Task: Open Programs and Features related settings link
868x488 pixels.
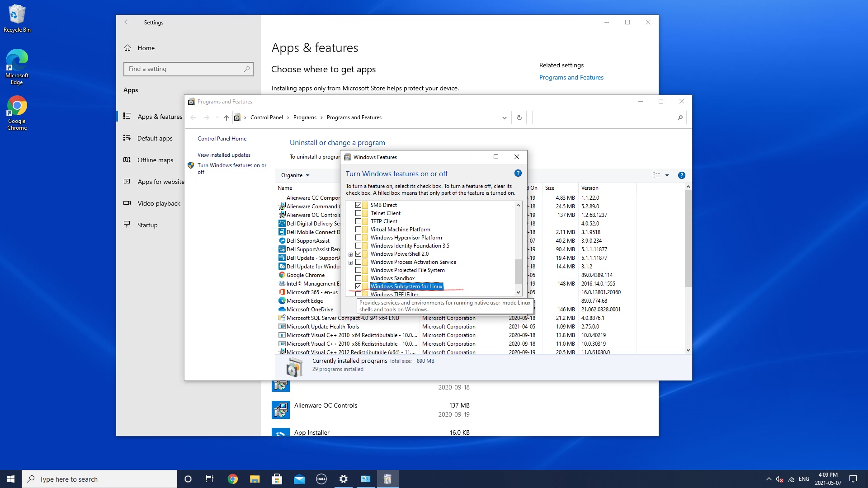Action: (571, 77)
